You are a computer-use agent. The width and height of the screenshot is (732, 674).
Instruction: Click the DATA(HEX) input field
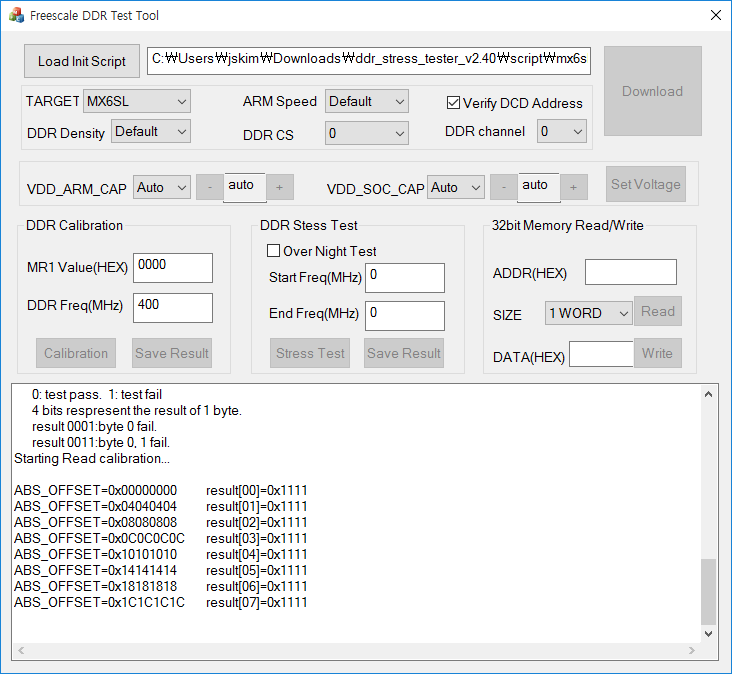(x=601, y=354)
